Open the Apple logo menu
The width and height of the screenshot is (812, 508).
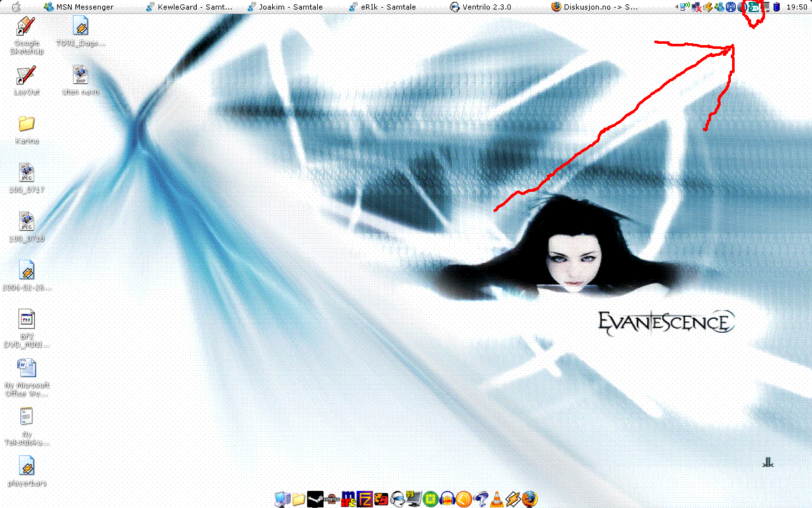(16, 7)
